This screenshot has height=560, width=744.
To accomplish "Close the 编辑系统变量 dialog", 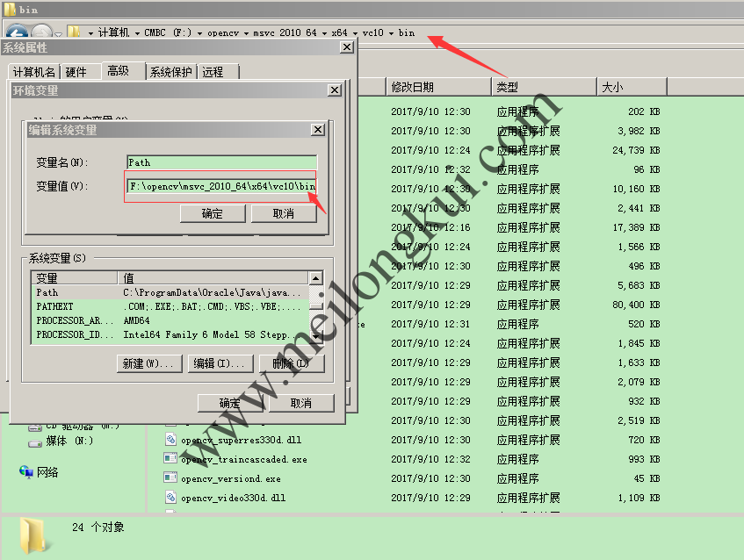I will (x=318, y=129).
